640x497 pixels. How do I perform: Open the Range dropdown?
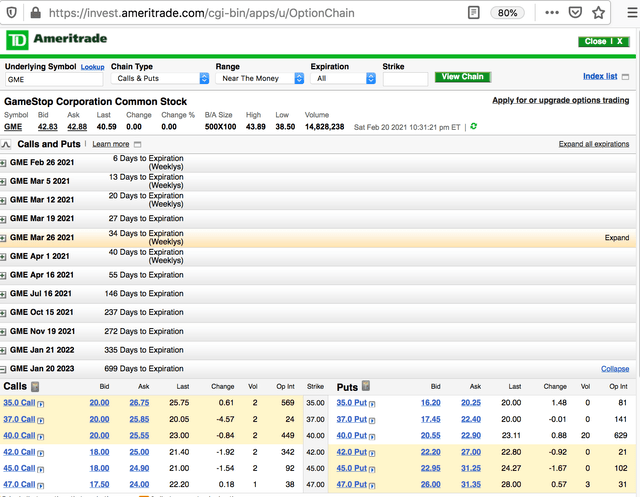[260, 78]
